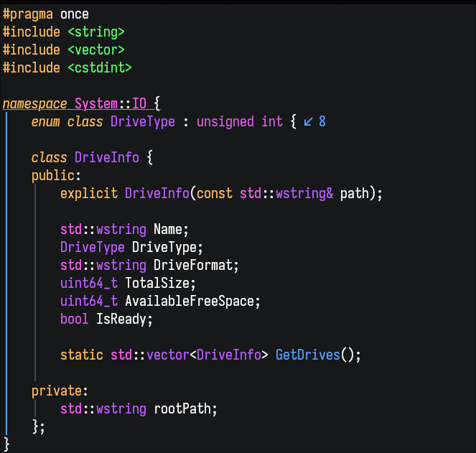Click the DriveInfo class name declaration
Viewport: 476px width, 453px height.
[107, 157]
